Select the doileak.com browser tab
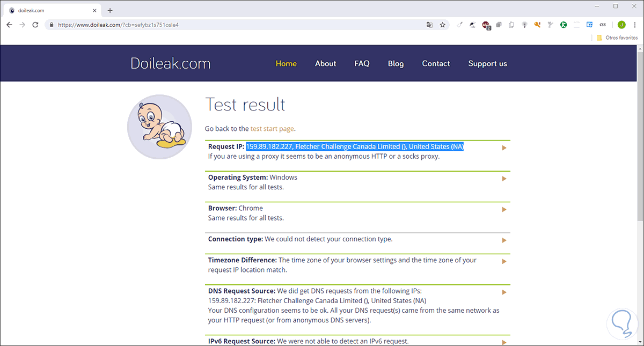 (x=53, y=10)
